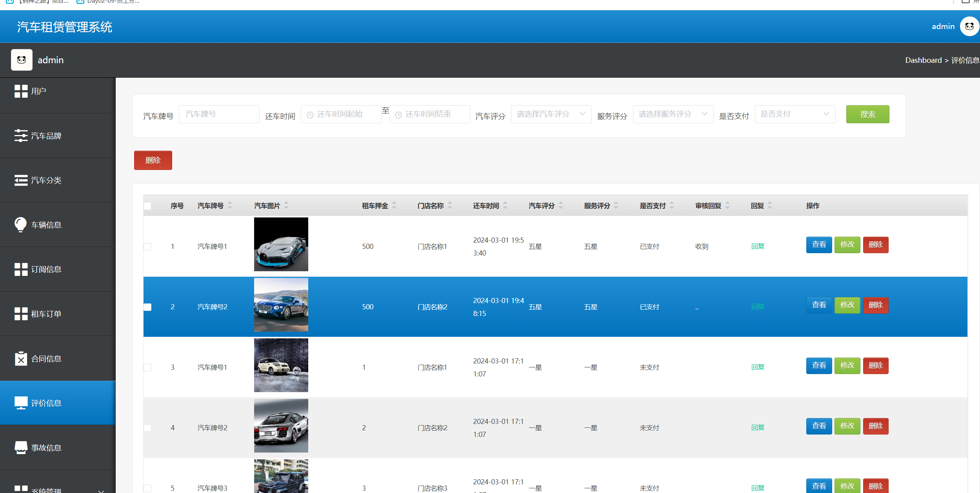Select the 汽车品牌 sliders icon in sidebar

pyautogui.click(x=22, y=135)
